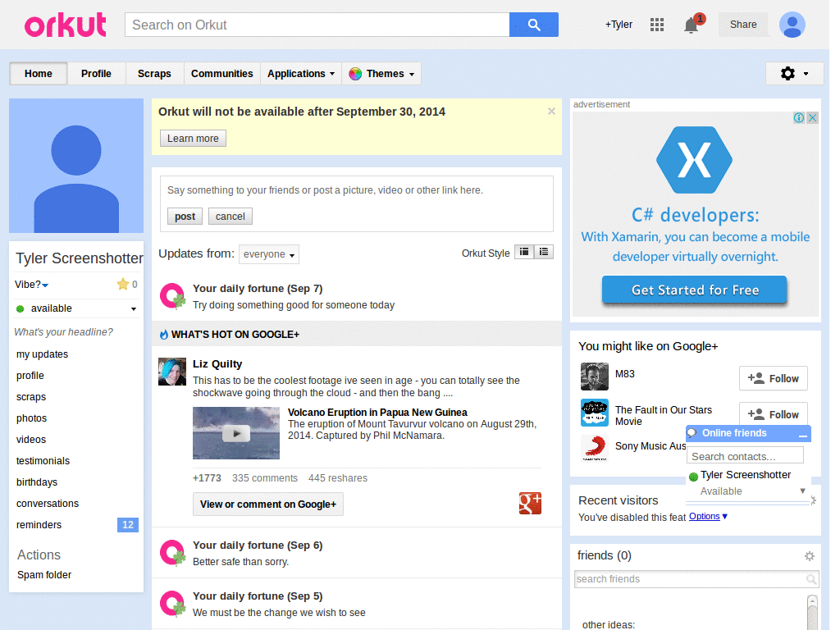Close the Xamarin advertisement

[813, 118]
